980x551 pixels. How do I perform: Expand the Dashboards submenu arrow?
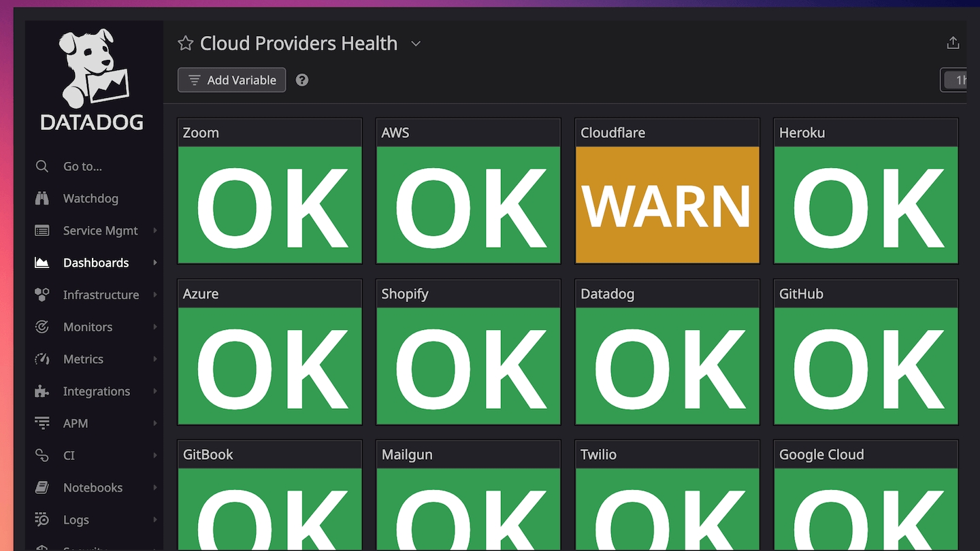pyautogui.click(x=155, y=263)
